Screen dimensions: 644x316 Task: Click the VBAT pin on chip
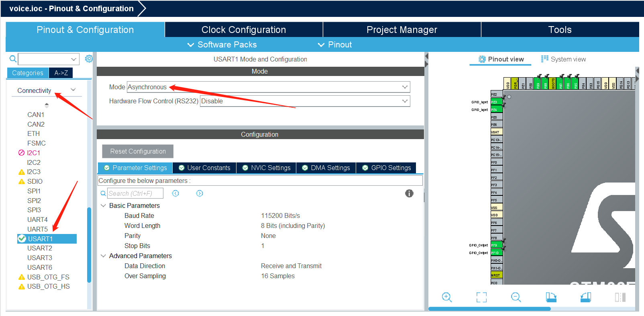click(497, 132)
